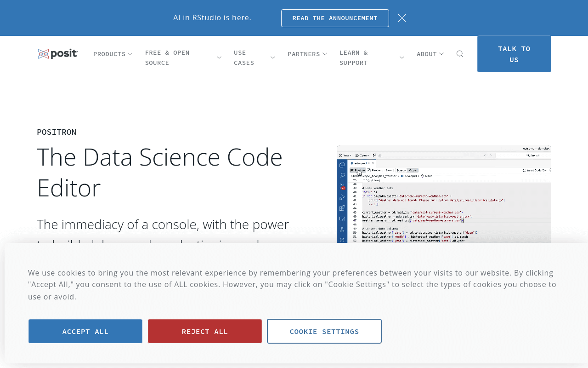
Task: Switch editor to Source mode
Action: (401, 170)
